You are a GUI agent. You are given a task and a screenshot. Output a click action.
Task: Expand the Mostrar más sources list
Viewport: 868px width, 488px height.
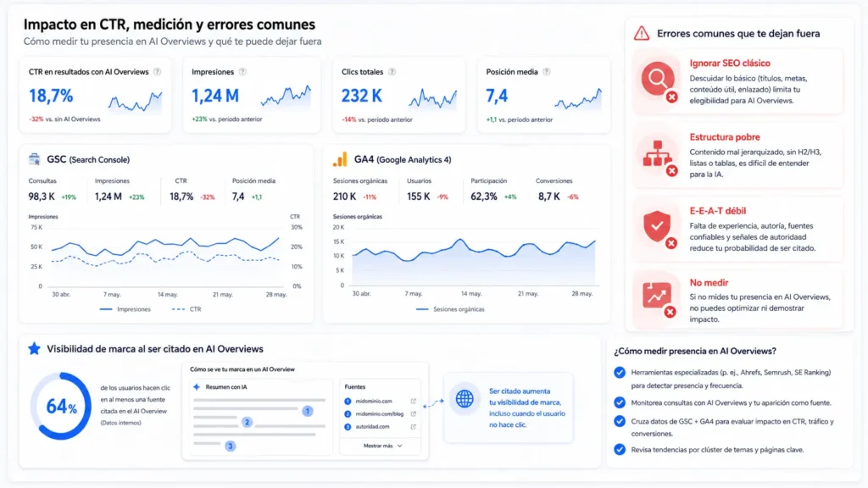point(382,446)
